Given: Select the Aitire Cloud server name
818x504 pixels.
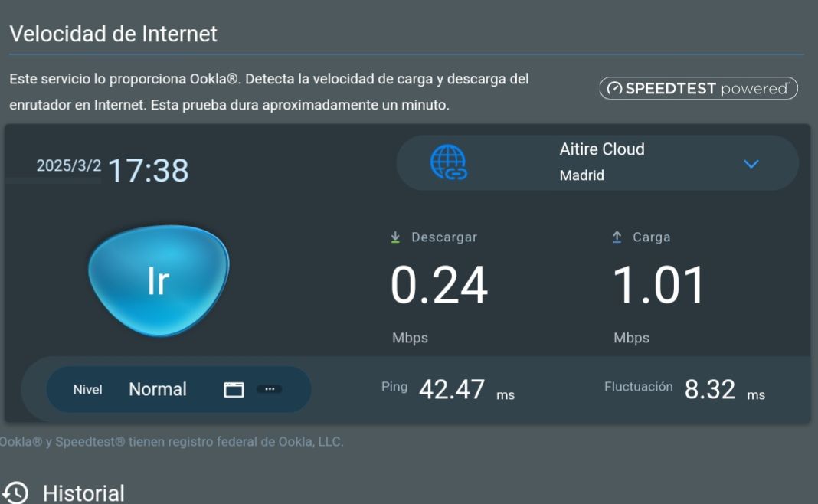Looking at the screenshot, I should click(602, 149).
